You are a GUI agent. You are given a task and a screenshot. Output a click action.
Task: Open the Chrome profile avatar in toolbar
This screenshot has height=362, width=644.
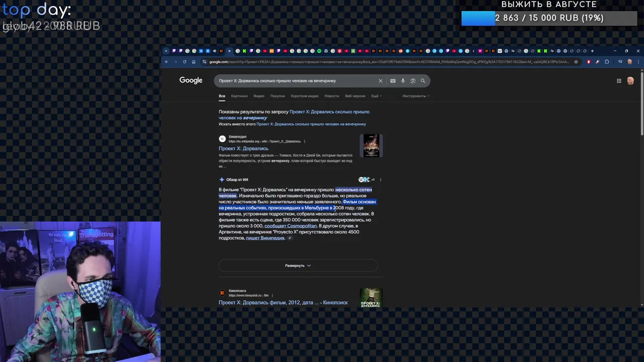pos(629,62)
